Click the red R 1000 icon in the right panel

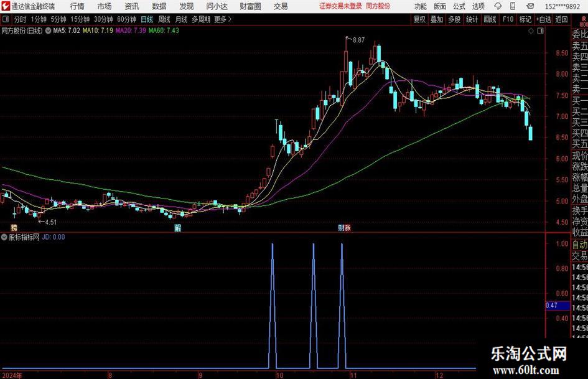point(584,22)
